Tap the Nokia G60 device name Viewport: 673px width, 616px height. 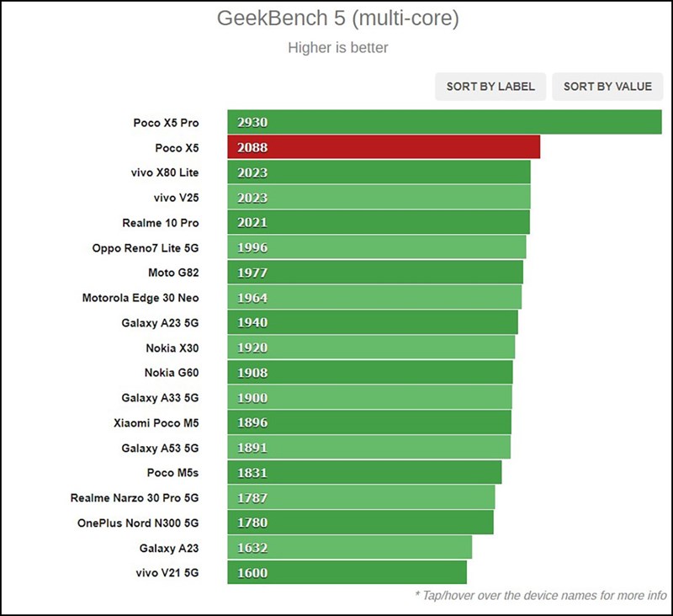(x=172, y=373)
